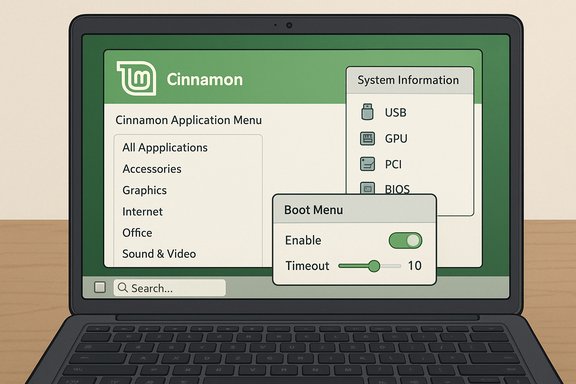576x384 pixels.
Task: Open the USB drive icon in System Information
Action: (x=367, y=112)
